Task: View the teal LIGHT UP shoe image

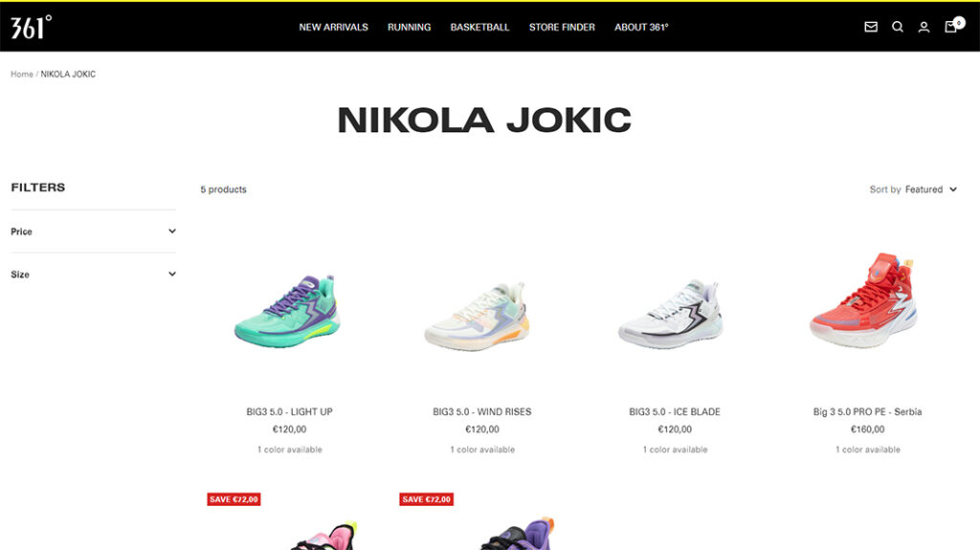Action: [289, 311]
